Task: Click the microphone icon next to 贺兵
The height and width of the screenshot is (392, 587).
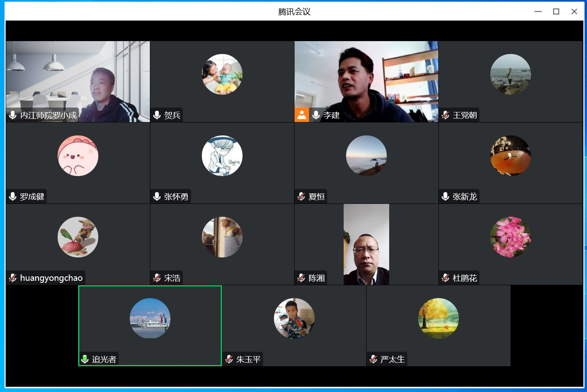Action: (157, 115)
